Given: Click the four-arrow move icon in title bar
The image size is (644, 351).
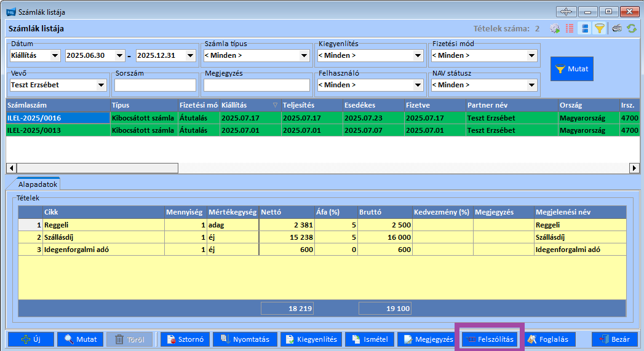Looking at the screenshot, I should pyautogui.click(x=566, y=12).
